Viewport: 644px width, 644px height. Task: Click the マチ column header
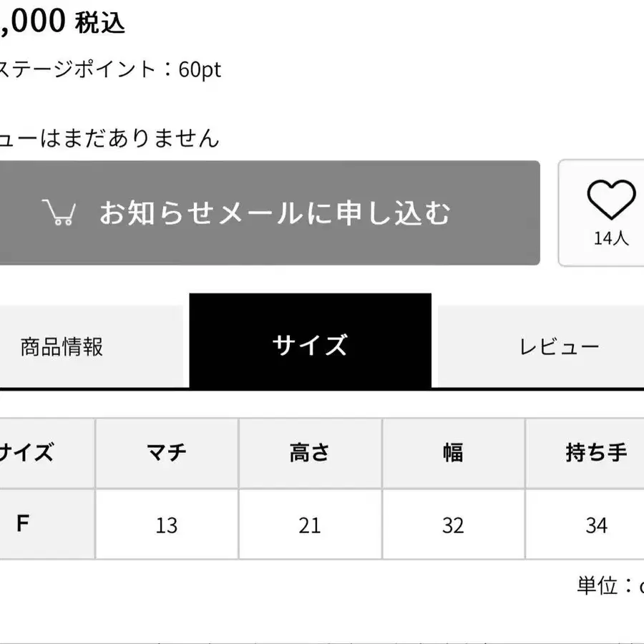coord(167,452)
